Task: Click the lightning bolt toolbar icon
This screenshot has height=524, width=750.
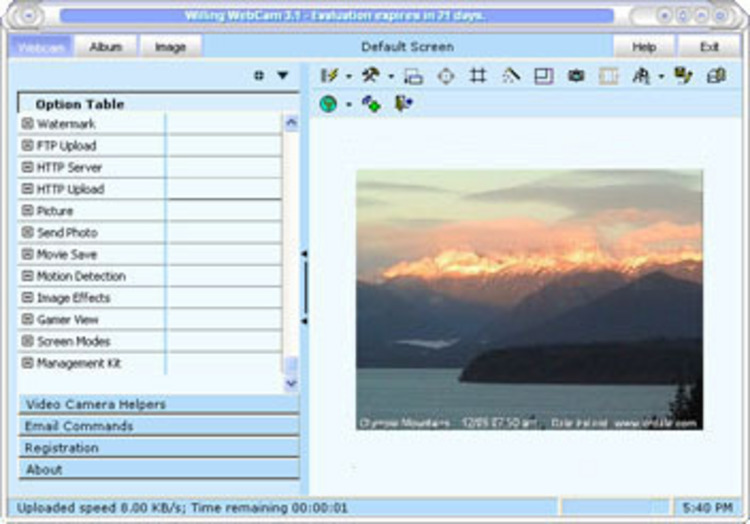Action: click(x=329, y=76)
